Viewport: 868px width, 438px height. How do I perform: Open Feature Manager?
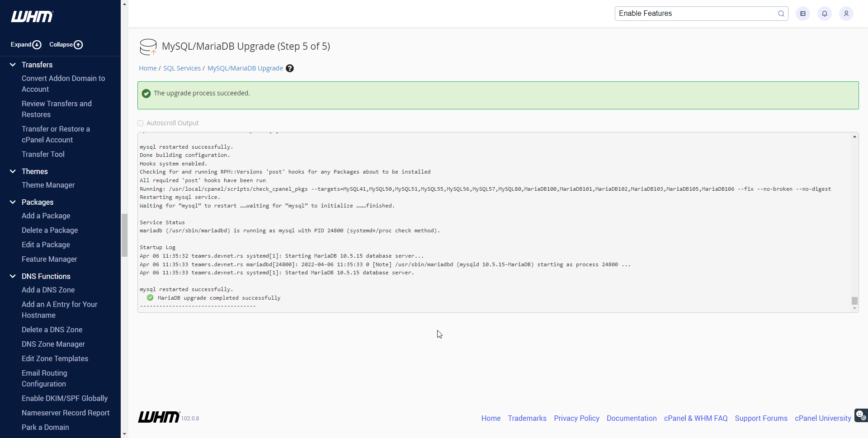point(49,259)
